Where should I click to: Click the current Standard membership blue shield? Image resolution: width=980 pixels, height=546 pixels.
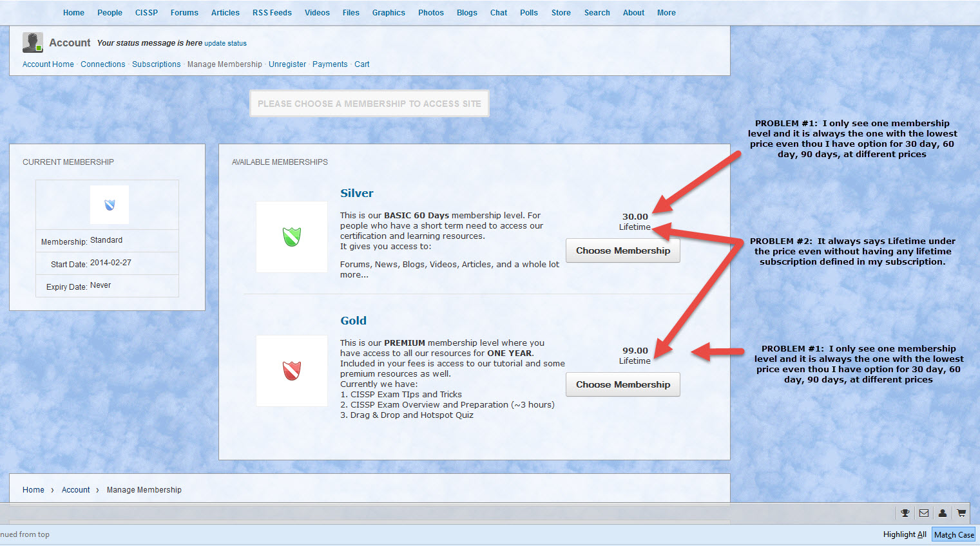pos(110,205)
